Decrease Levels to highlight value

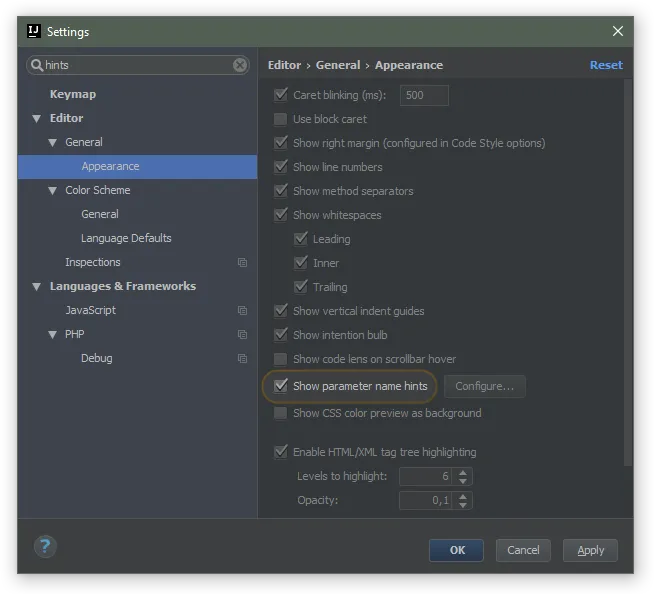click(x=463, y=481)
